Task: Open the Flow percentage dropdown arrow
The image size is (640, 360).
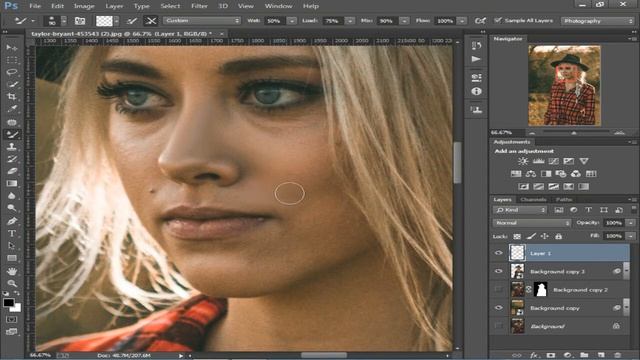Action: click(x=462, y=21)
